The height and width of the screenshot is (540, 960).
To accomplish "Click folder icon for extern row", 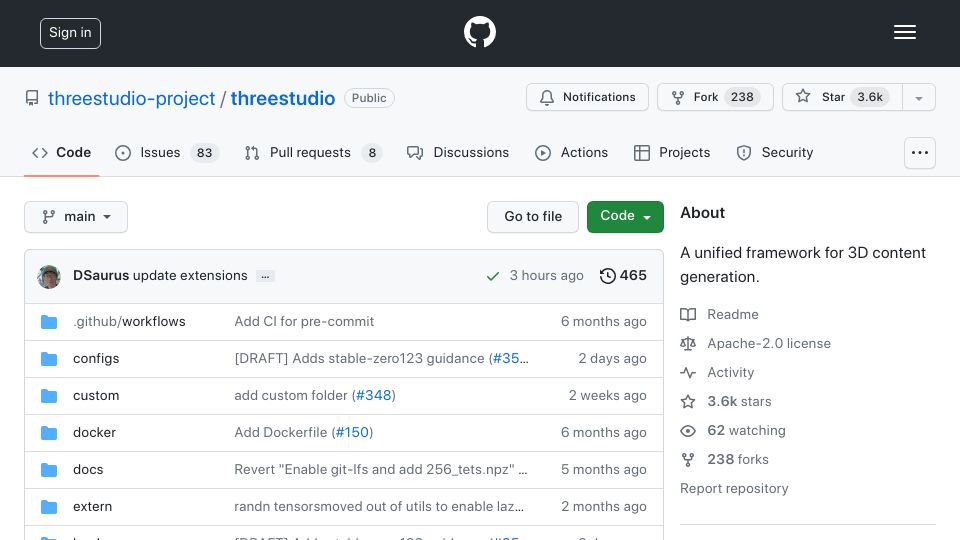I will pos(49,507).
